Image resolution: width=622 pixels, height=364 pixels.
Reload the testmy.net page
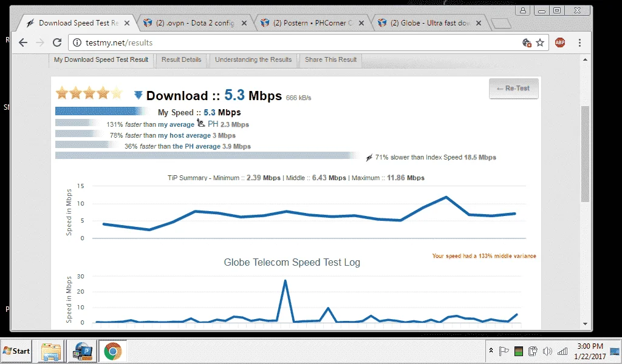point(57,43)
